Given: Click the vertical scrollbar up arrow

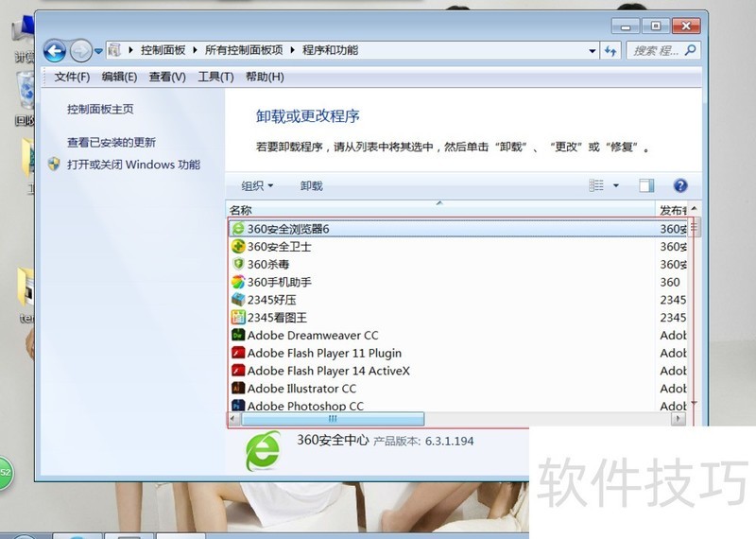Looking at the screenshot, I should 695,209.
